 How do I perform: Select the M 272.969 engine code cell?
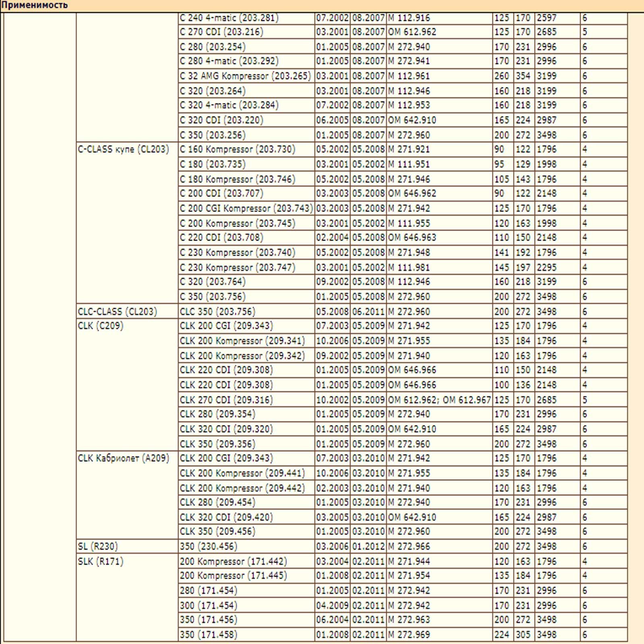pyautogui.click(x=409, y=635)
